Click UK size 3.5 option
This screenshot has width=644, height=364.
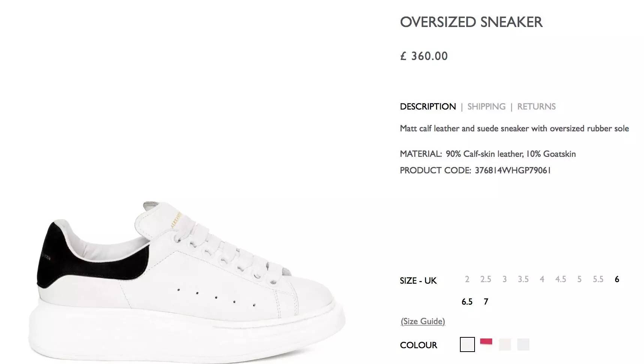coord(523,279)
